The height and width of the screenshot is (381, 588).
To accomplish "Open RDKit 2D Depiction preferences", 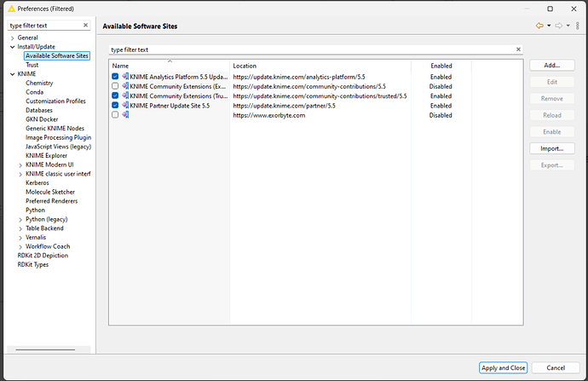I will (43, 256).
